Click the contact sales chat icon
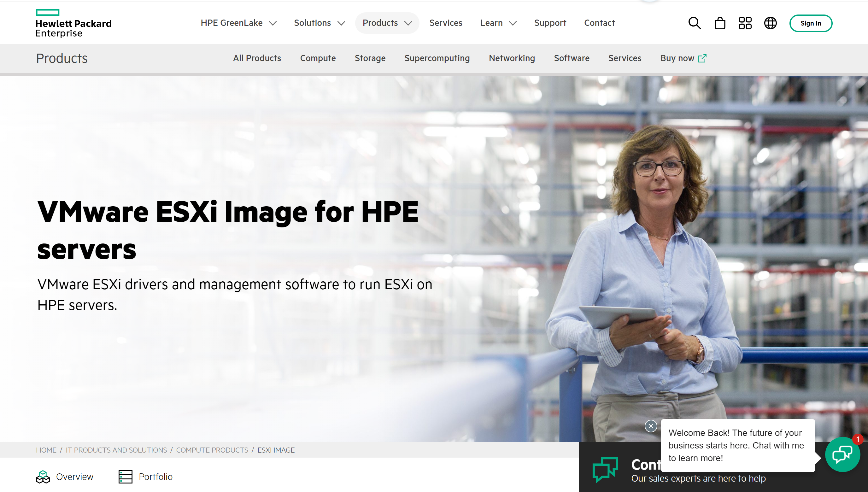868x492 pixels. click(605, 469)
